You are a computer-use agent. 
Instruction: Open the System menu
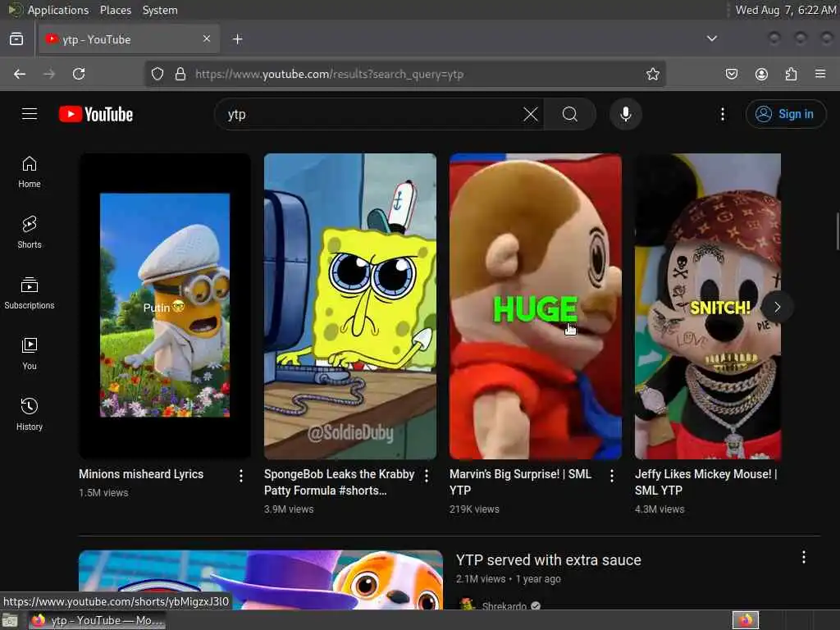(160, 10)
